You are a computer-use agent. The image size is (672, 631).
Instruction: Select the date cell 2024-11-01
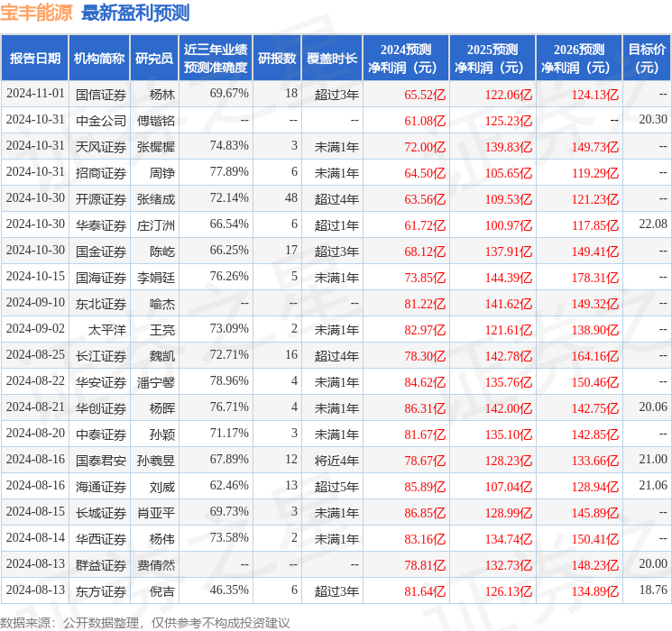point(35,94)
